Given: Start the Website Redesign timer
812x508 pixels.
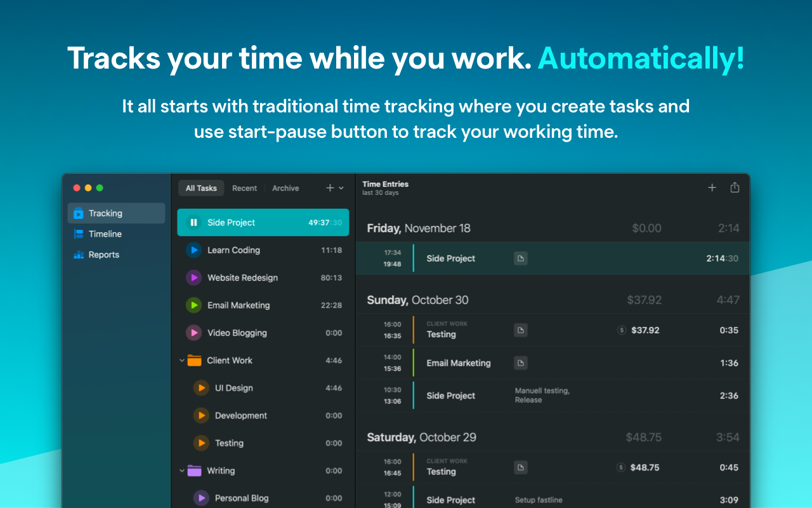Looking at the screenshot, I should [x=193, y=277].
